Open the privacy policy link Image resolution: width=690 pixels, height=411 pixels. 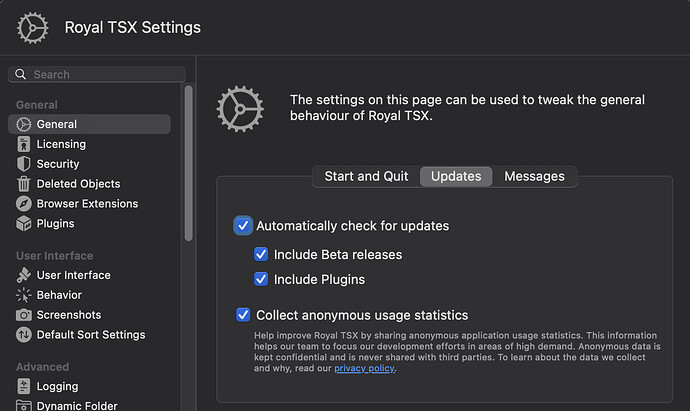coord(365,368)
